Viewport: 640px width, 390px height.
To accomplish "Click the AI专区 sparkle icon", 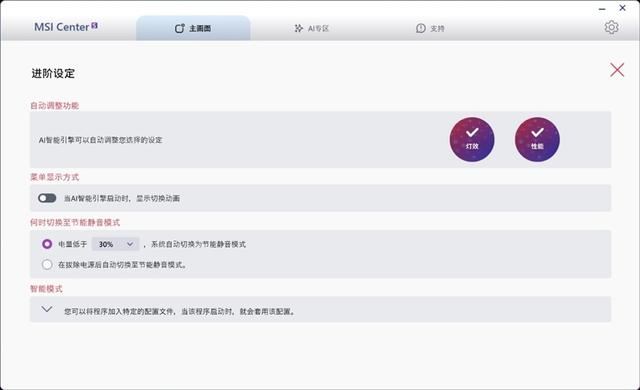I will tap(299, 28).
